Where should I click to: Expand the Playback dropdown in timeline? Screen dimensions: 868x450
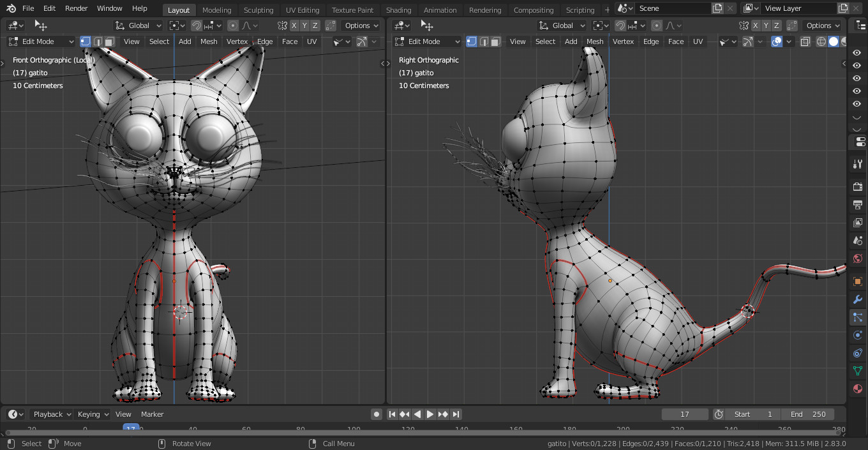(52, 414)
